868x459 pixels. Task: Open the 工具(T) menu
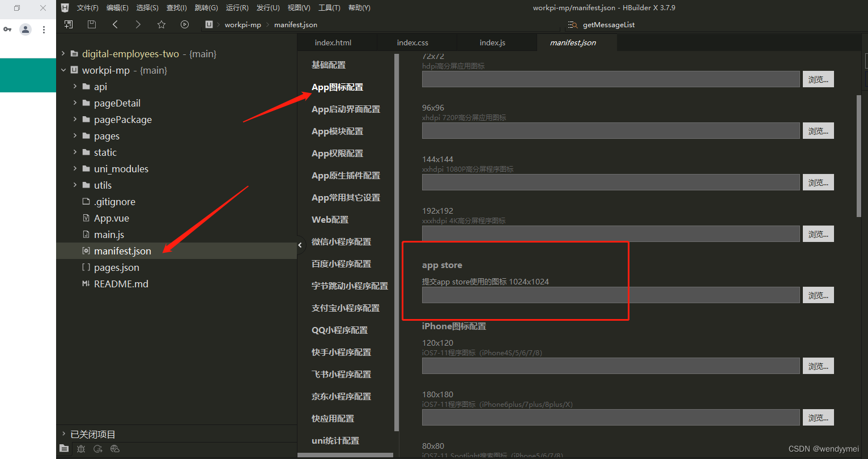pyautogui.click(x=329, y=8)
